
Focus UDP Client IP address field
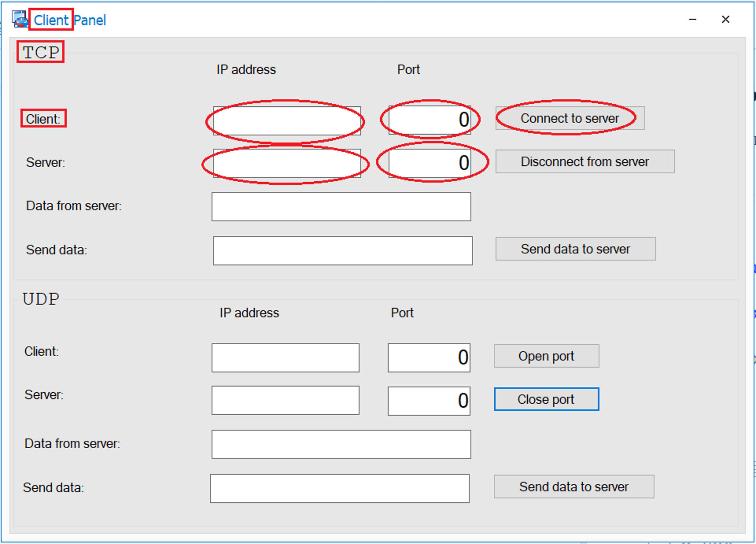[285, 358]
